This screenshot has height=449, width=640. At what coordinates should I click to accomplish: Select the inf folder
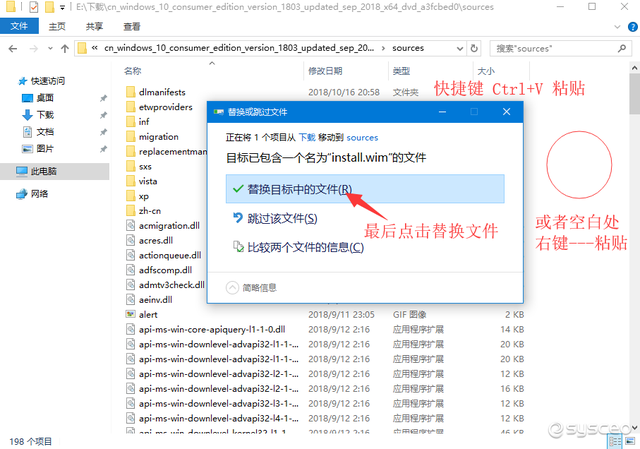[144, 122]
